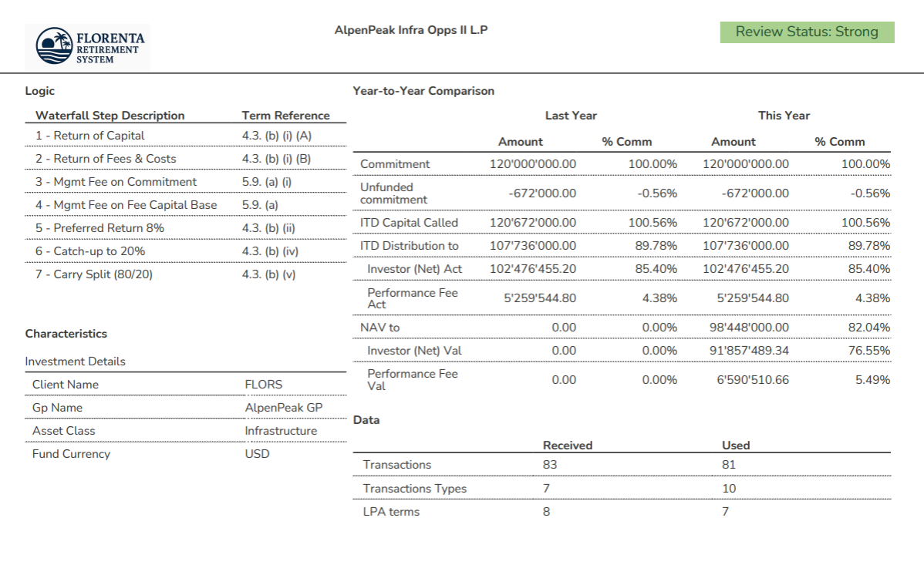Click the Commitment row label
The image size is (924, 575).
click(x=395, y=163)
